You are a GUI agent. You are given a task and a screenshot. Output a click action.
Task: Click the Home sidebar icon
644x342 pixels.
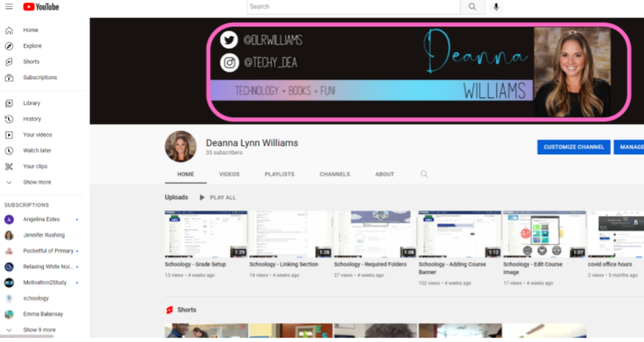(x=9, y=30)
